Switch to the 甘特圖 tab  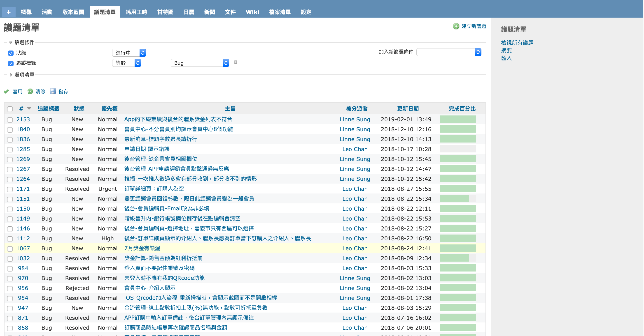(165, 12)
